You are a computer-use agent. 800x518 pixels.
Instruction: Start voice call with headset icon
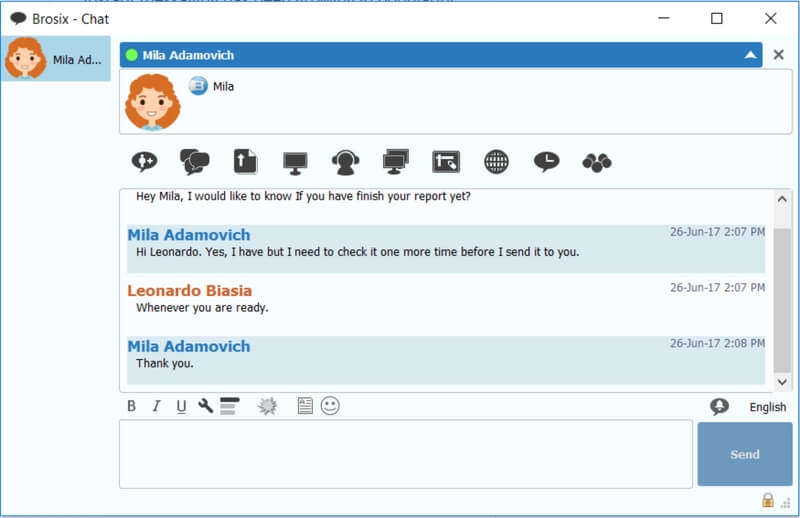pos(345,162)
